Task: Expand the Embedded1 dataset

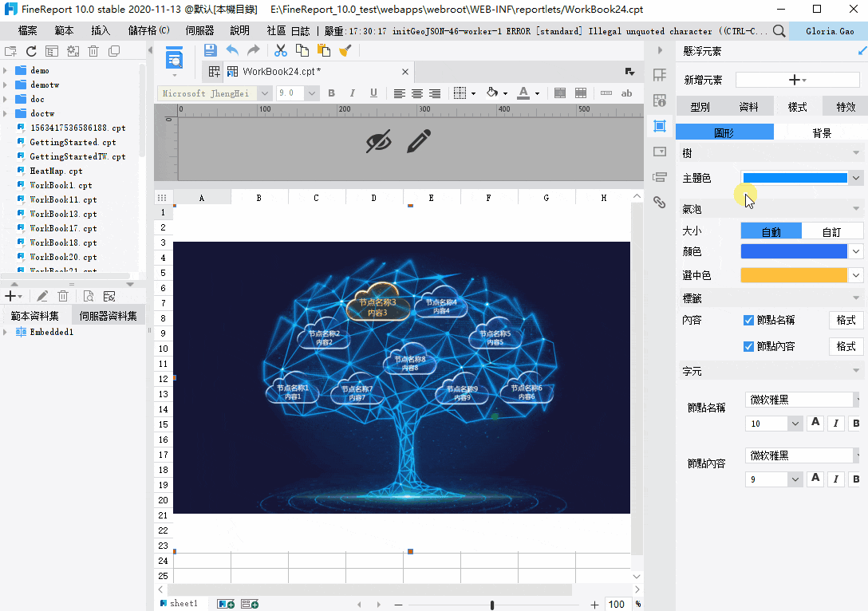Action: point(6,332)
